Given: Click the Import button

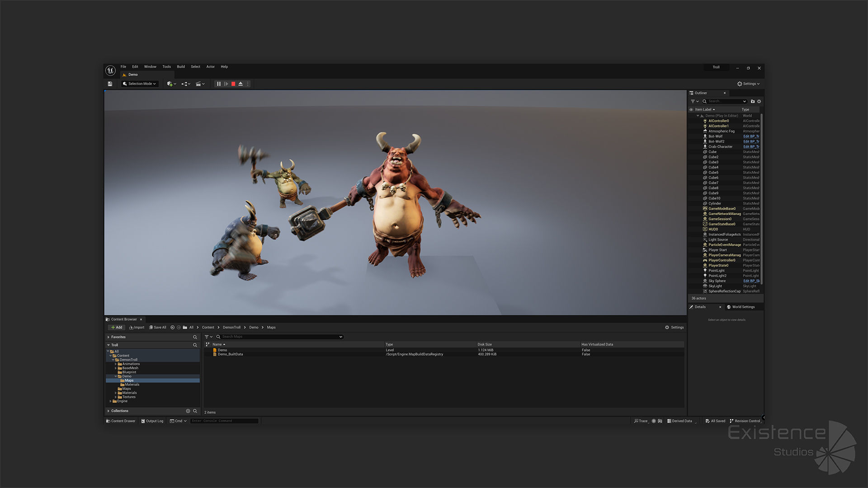Looking at the screenshot, I should click(137, 328).
